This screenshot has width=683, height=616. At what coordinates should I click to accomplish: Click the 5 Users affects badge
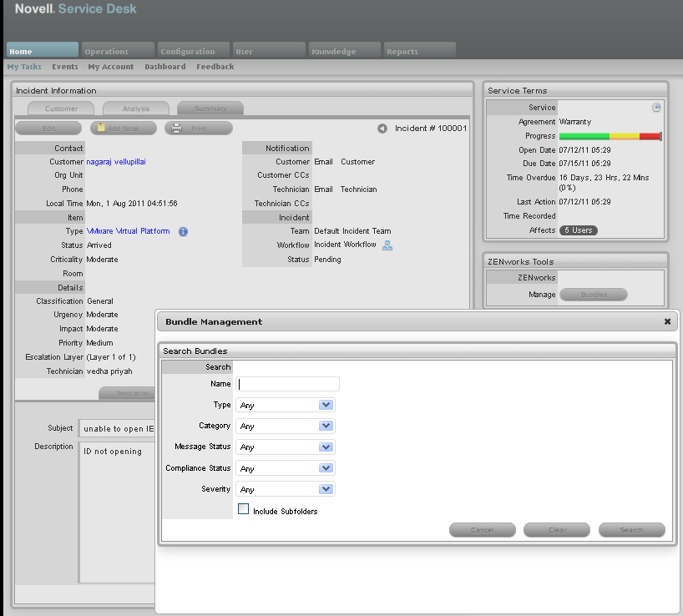[x=578, y=230]
